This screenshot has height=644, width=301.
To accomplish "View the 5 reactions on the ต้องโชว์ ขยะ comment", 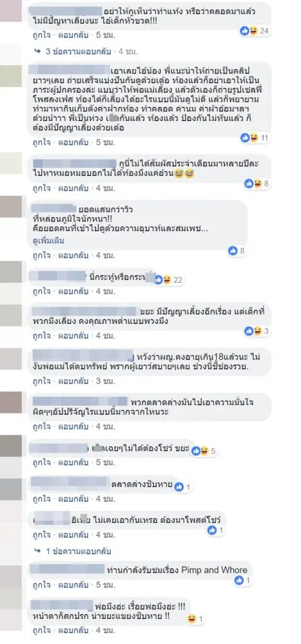I will click(x=204, y=451).
